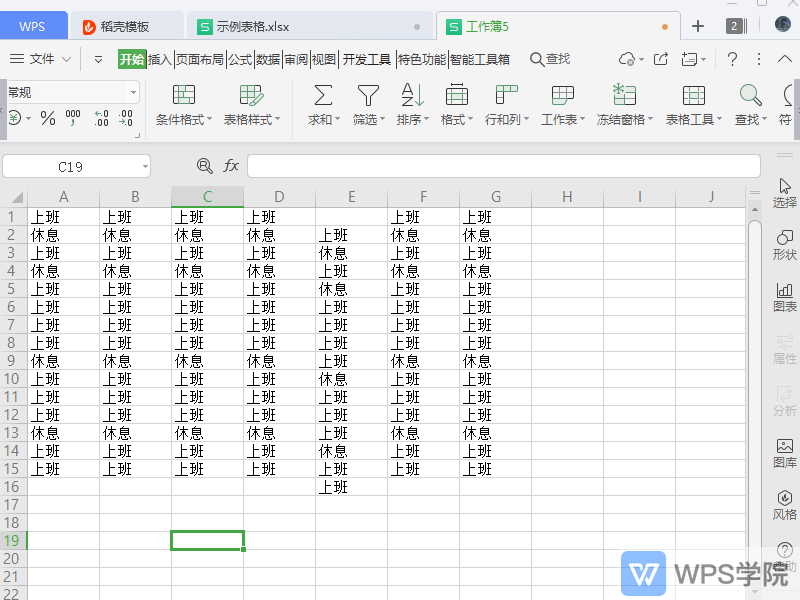The width and height of the screenshot is (800, 600).
Task: Click the fx insert function icon
Action: pos(231,166)
